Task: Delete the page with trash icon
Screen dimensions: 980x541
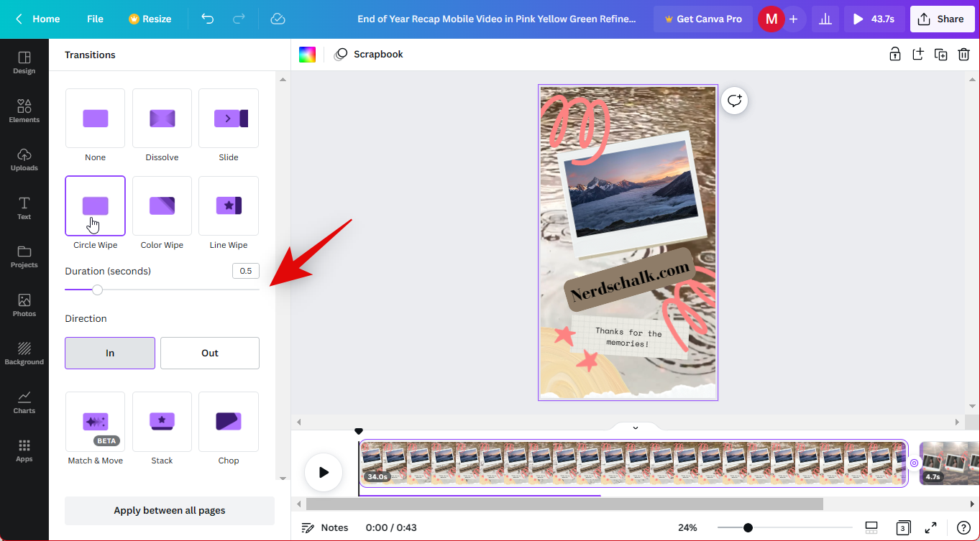Action: coord(964,54)
